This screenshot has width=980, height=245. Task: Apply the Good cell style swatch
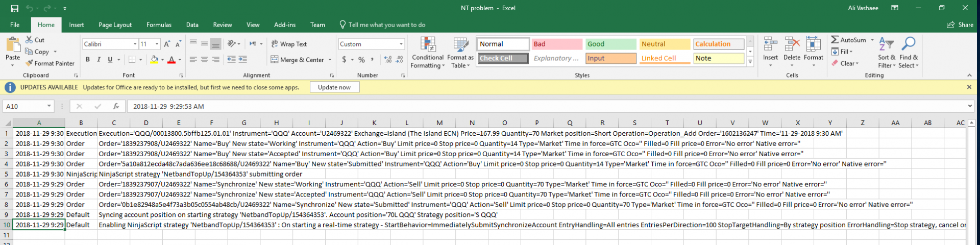(610, 44)
